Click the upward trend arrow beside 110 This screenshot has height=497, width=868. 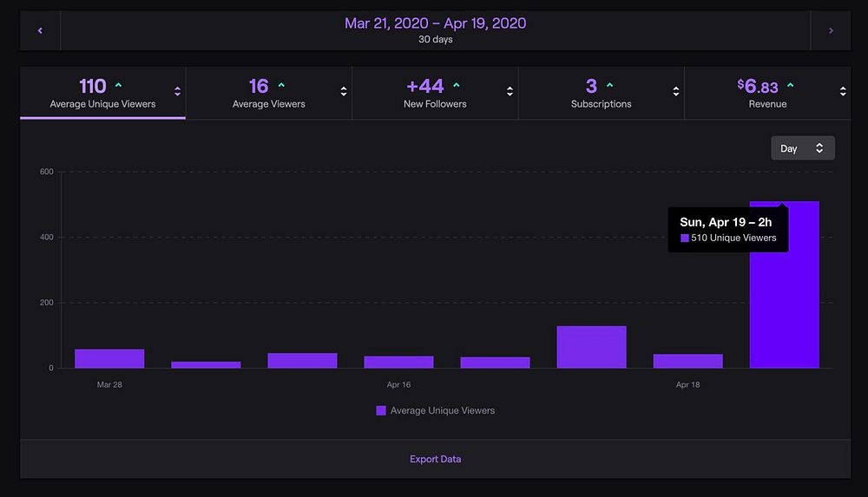118,85
